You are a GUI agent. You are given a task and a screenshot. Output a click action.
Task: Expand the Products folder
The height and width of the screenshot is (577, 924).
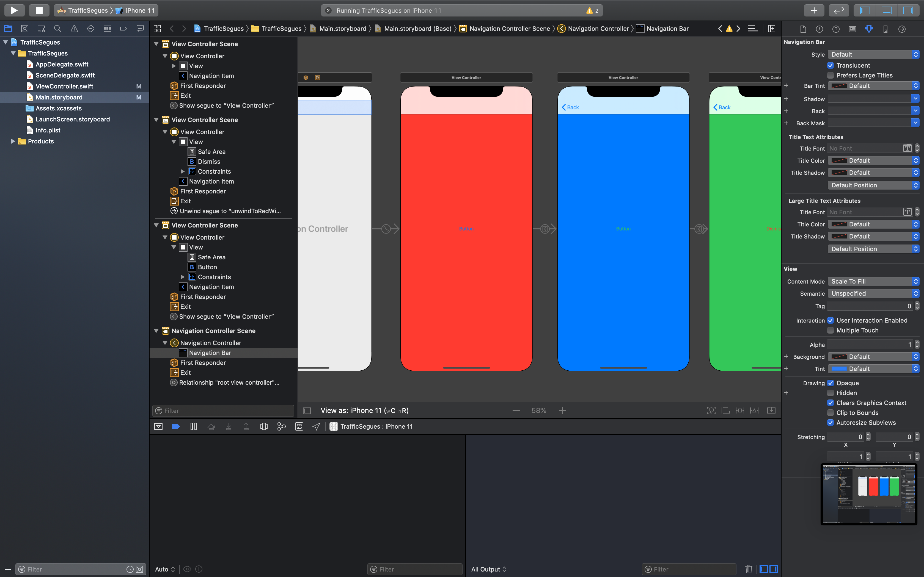13,141
